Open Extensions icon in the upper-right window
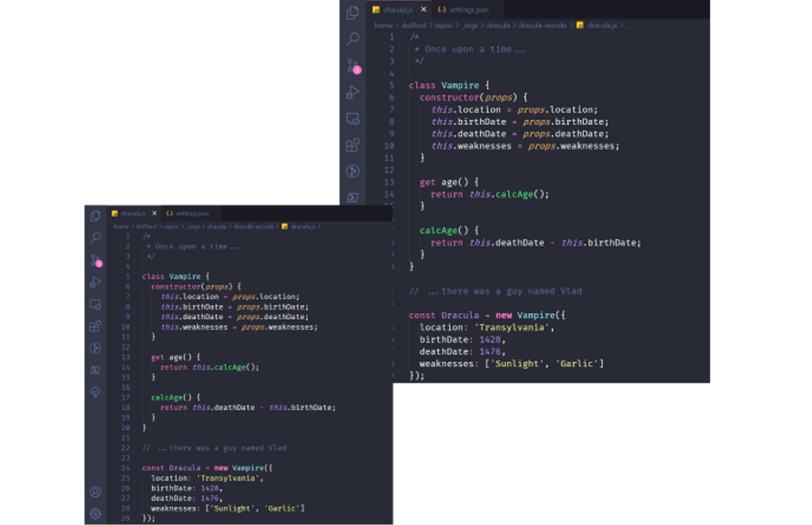Viewport: 812px width, 525px height. pyautogui.click(x=353, y=145)
